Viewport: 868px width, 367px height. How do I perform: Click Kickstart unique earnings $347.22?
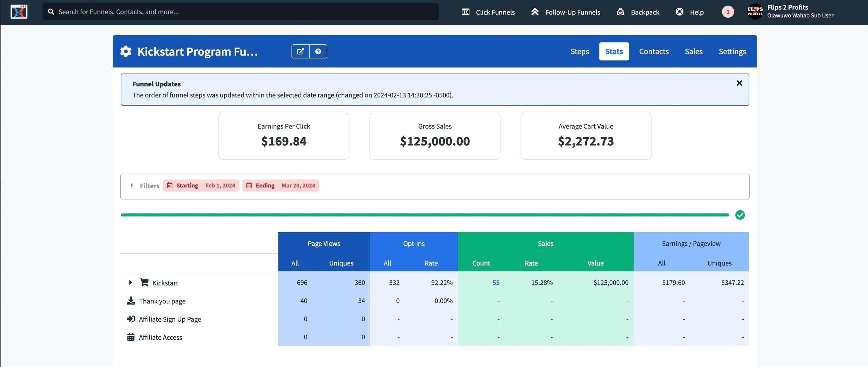click(733, 283)
